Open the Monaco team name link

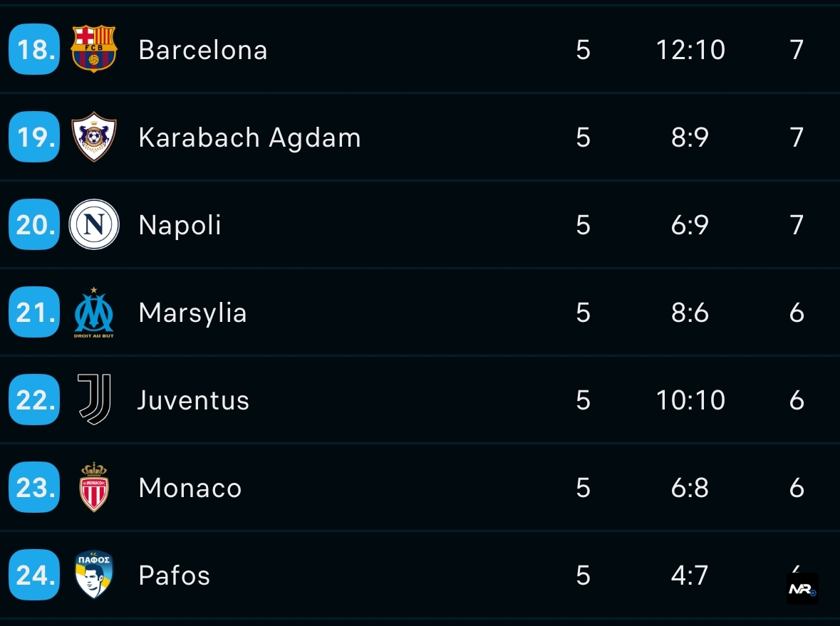pyautogui.click(x=190, y=488)
